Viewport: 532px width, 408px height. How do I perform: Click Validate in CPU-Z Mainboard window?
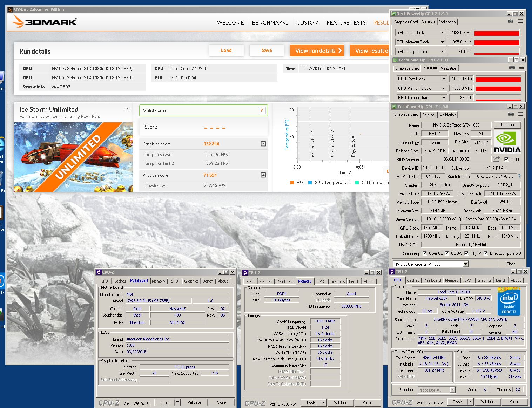point(194,402)
